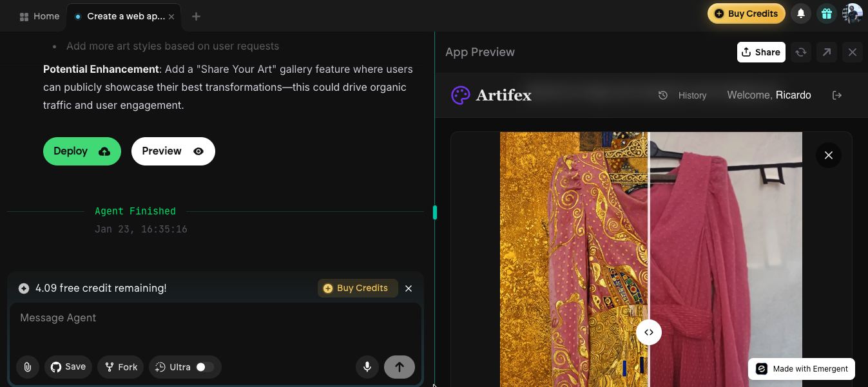Screen dimensions: 868x387
Task: Click the logout icon beside Ricardo
Action: [x=837, y=95]
